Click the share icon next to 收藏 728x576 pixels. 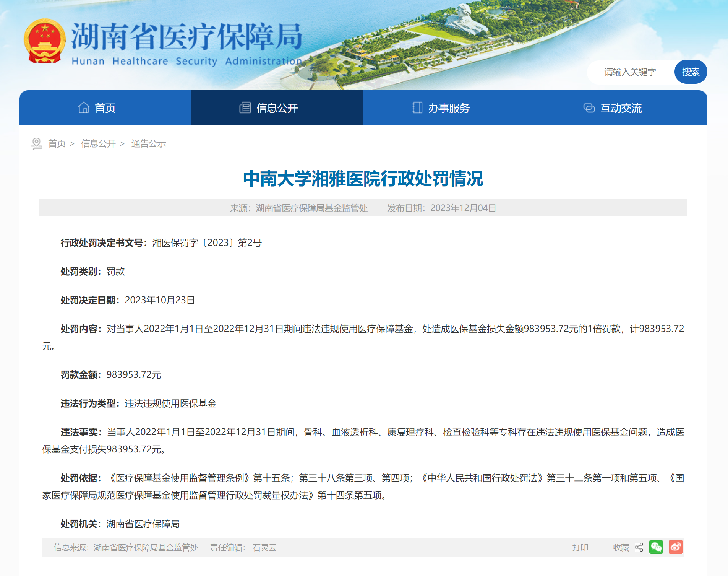(x=639, y=547)
